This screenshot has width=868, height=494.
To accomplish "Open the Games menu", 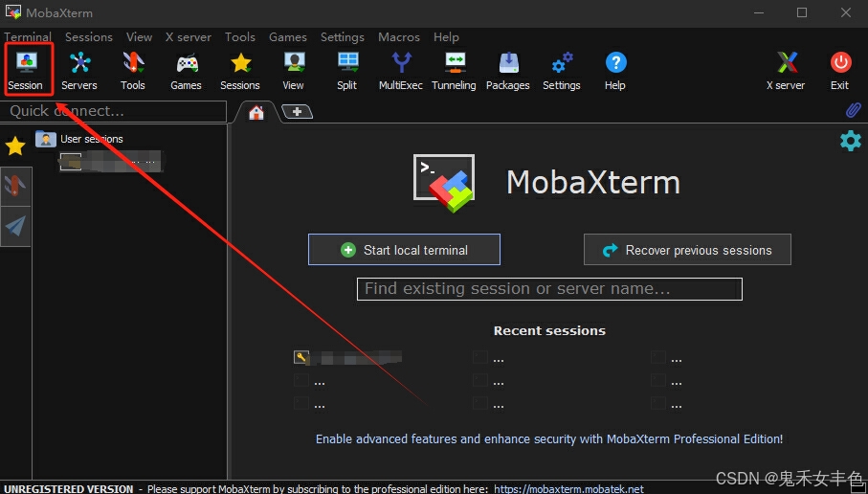I will [288, 37].
